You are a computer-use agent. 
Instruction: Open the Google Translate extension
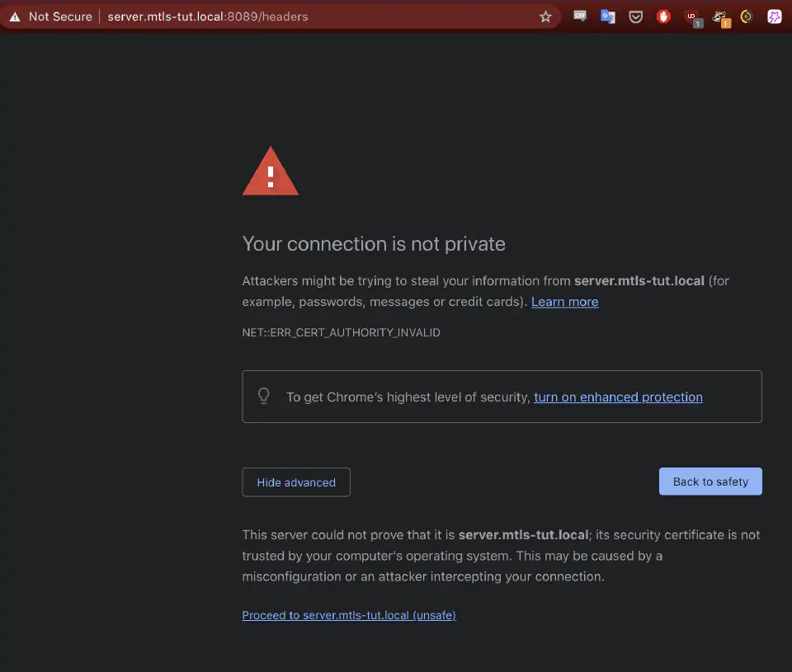pos(608,16)
